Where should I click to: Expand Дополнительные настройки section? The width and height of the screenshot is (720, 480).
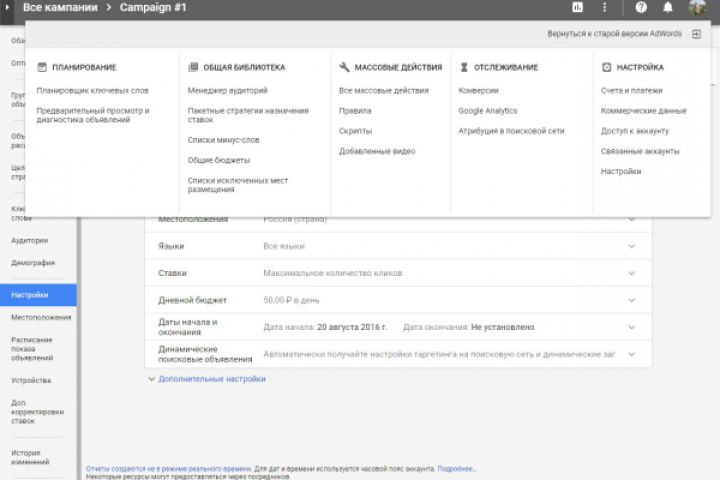(206, 379)
